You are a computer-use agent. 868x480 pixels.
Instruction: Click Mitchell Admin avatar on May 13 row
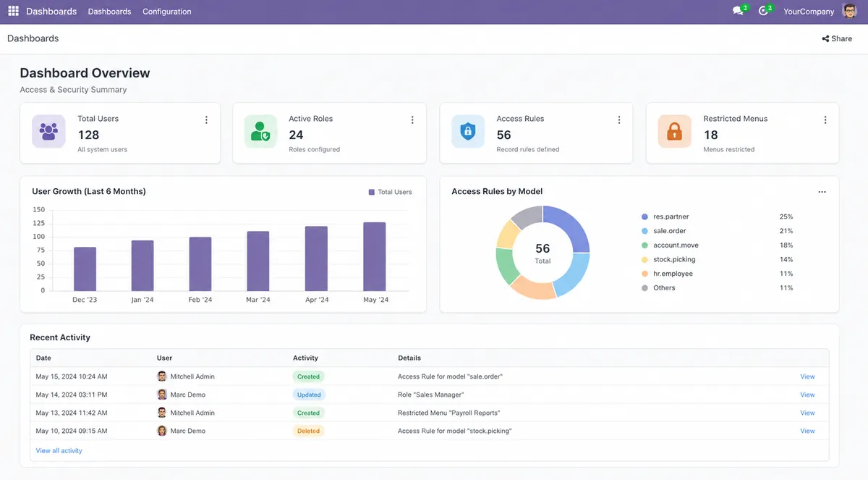162,413
